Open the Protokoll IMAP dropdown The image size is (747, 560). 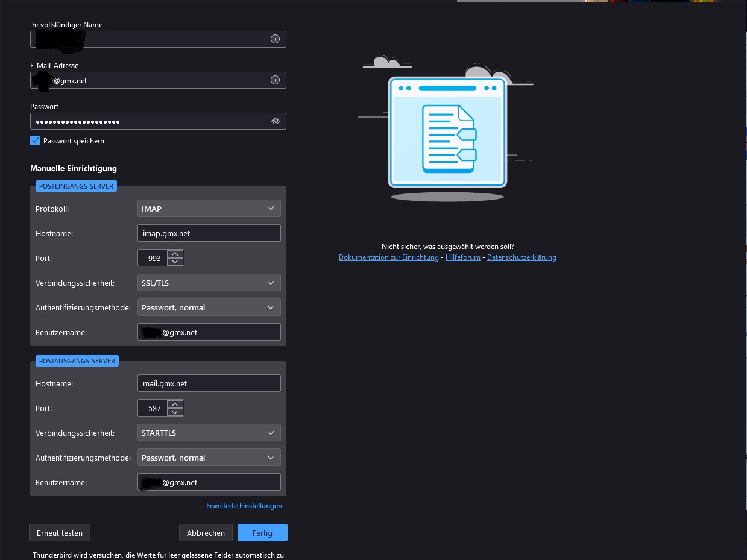coord(209,209)
